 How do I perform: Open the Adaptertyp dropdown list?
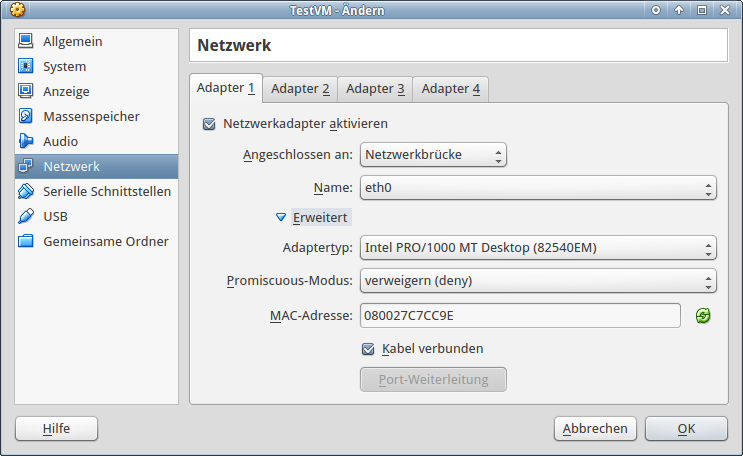[537, 248]
